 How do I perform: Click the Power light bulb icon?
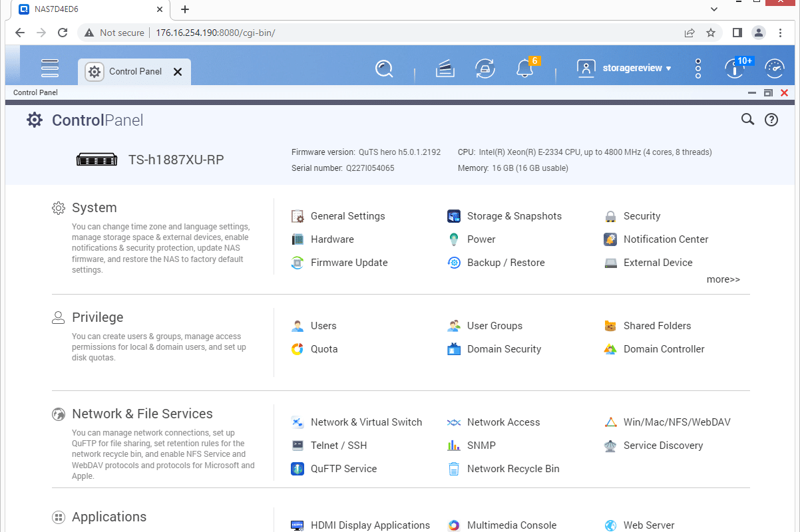pyautogui.click(x=455, y=239)
